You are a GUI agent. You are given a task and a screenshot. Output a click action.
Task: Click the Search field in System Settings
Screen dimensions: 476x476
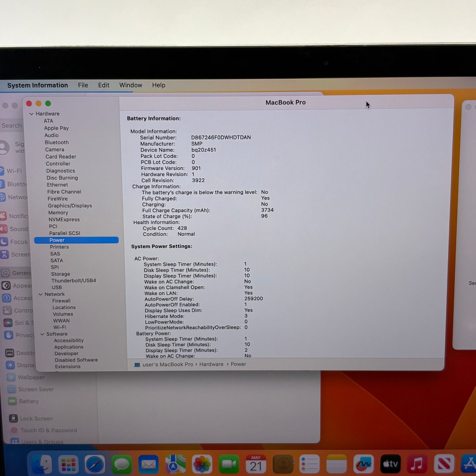12,126
